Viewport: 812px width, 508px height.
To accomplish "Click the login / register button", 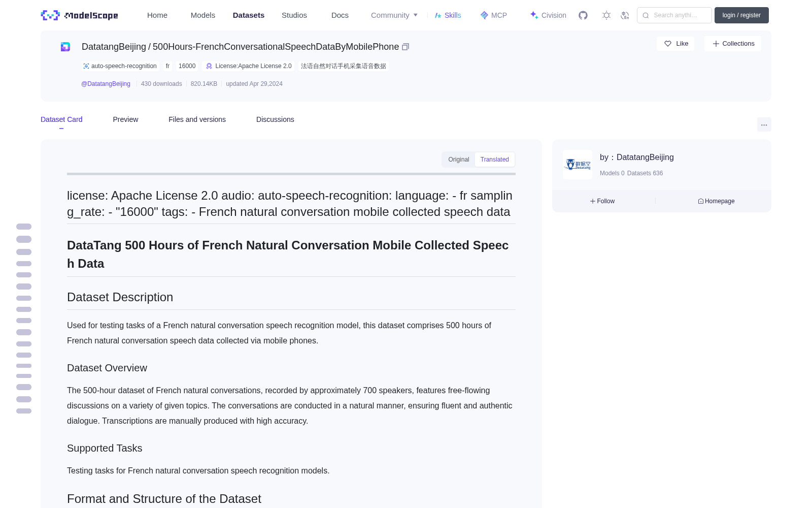I will click(741, 15).
